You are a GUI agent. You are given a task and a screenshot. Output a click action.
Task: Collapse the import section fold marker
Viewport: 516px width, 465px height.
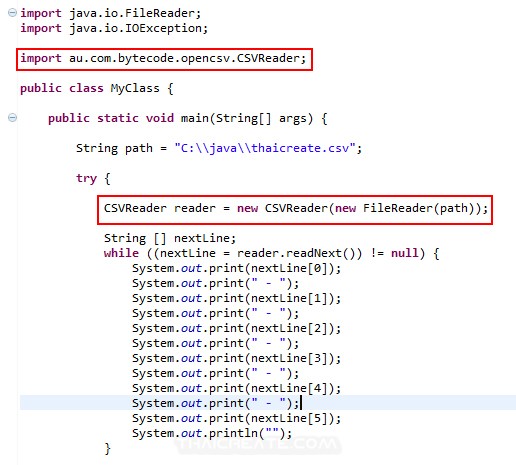[x=12, y=13]
